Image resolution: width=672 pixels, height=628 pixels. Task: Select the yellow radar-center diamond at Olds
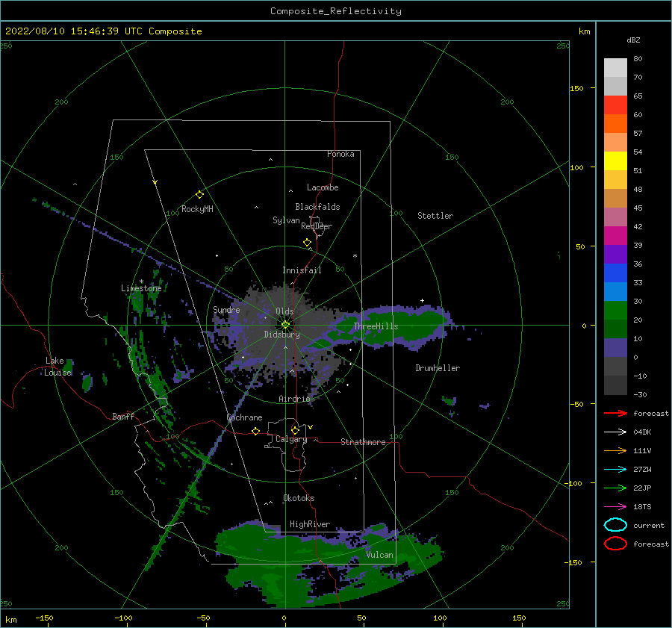click(285, 325)
